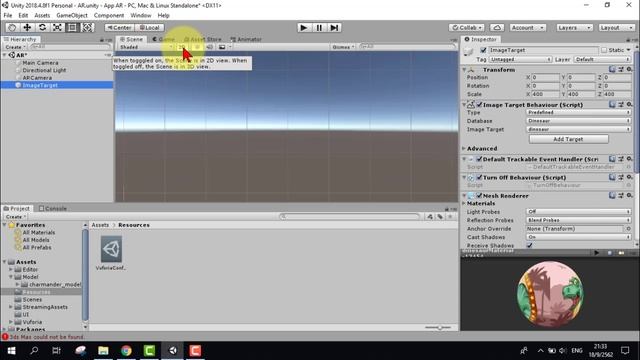Open the Gizmos dropdown
Image resolution: width=640 pixels, height=360 pixels.
(343, 47)
